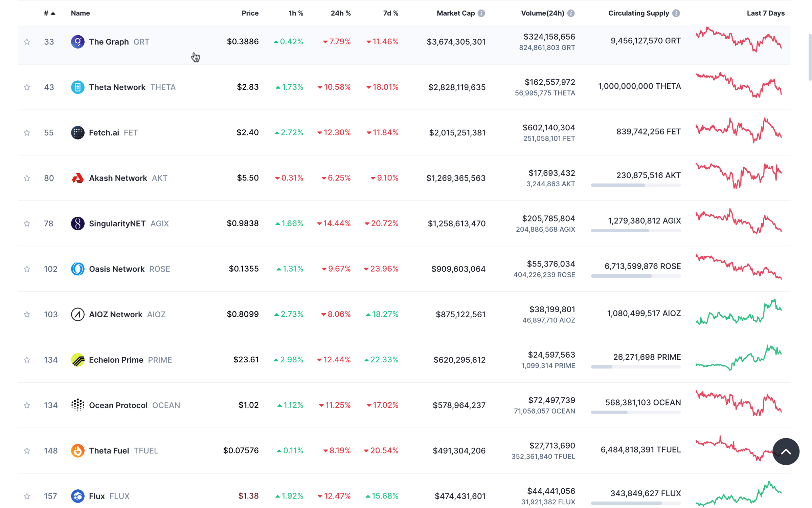Open Ocean Protocol coin page
The width and height of the screenshot is (812, 508).
pos(118,405)
